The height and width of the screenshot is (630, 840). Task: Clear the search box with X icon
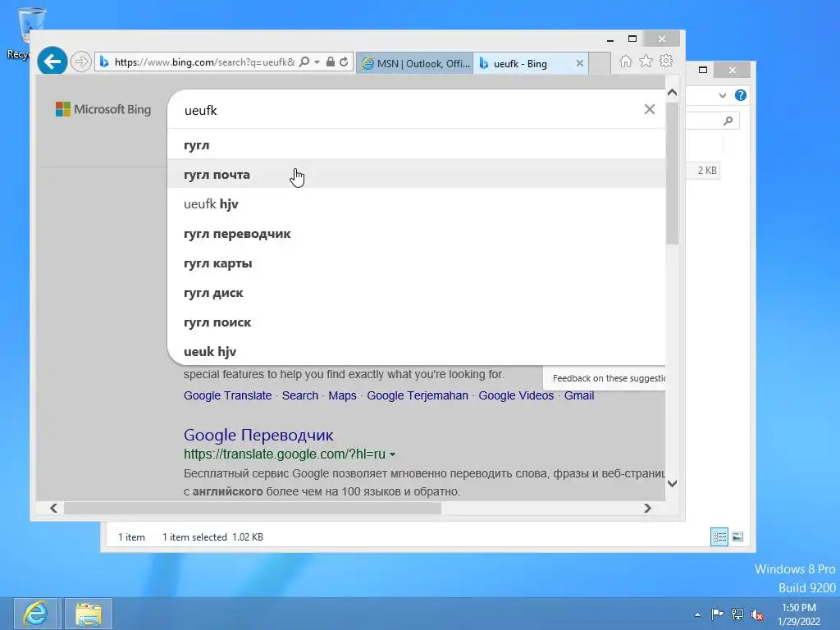[650, 109]
